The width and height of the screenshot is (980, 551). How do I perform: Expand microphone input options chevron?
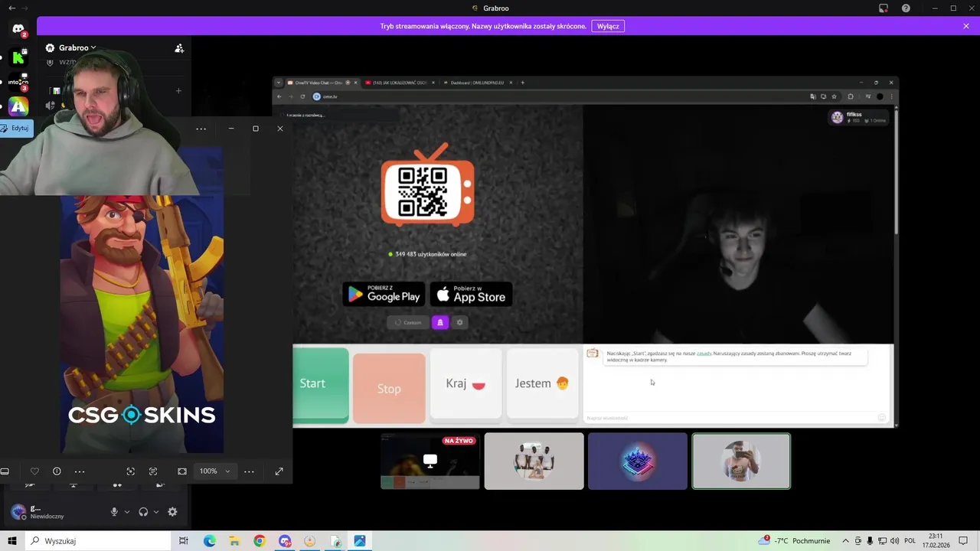[x=127, y=512]
